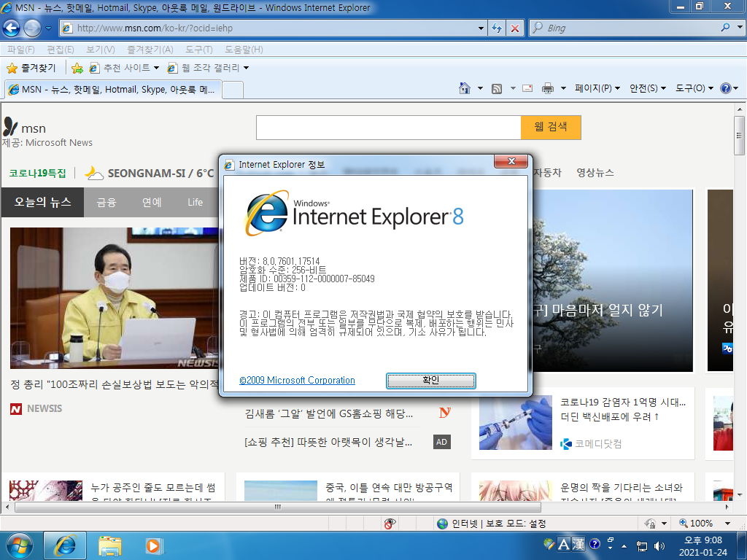This screenshot has width=747, height=560.
Task: Open the 파일(F) menu
Action: click(21, 50)
